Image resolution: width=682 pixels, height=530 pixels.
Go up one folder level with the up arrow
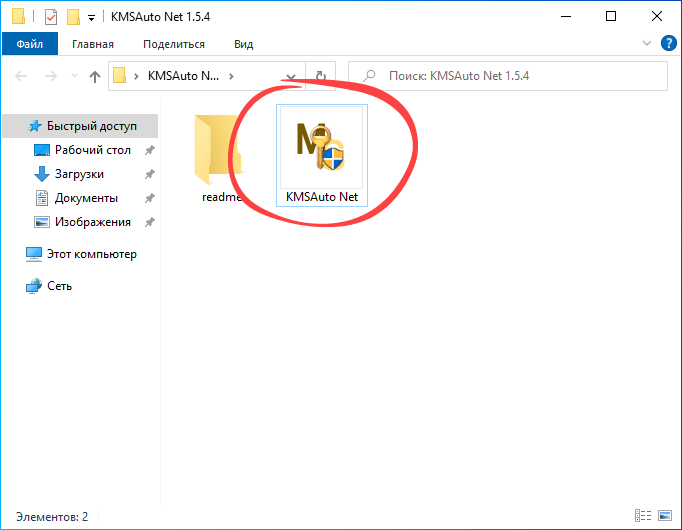[x=95, y=76]
